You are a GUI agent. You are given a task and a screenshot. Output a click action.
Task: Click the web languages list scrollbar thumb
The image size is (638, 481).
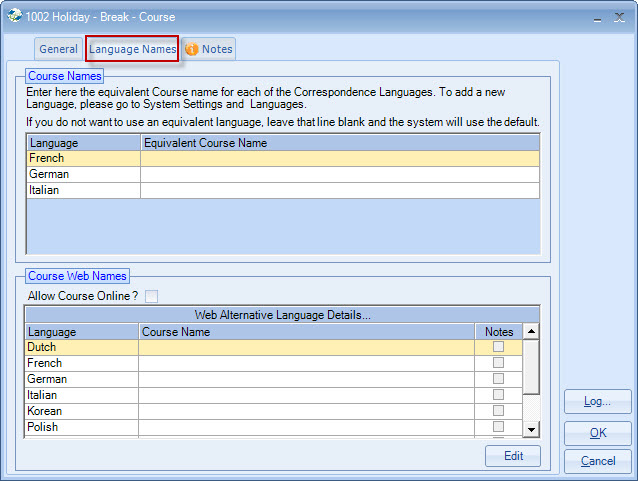[531, 367]
